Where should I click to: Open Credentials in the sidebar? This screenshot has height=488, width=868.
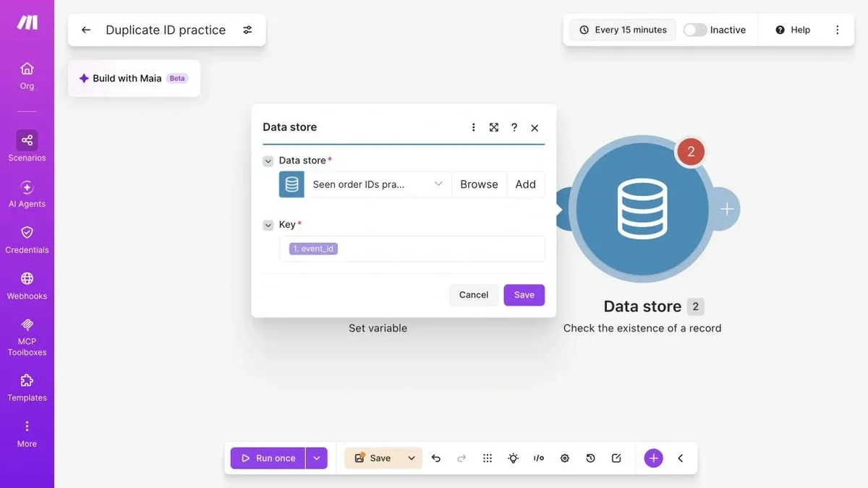27,240
